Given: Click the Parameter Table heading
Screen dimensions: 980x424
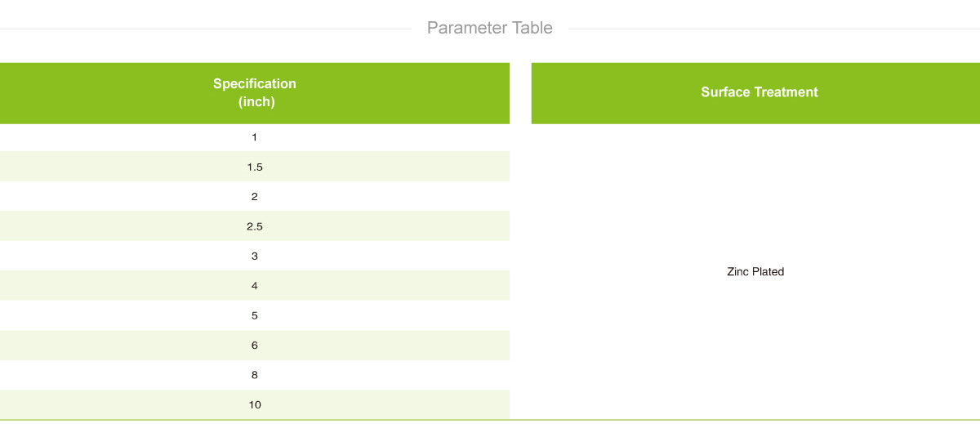Looking at the screenshot, I should coord(490,28).
